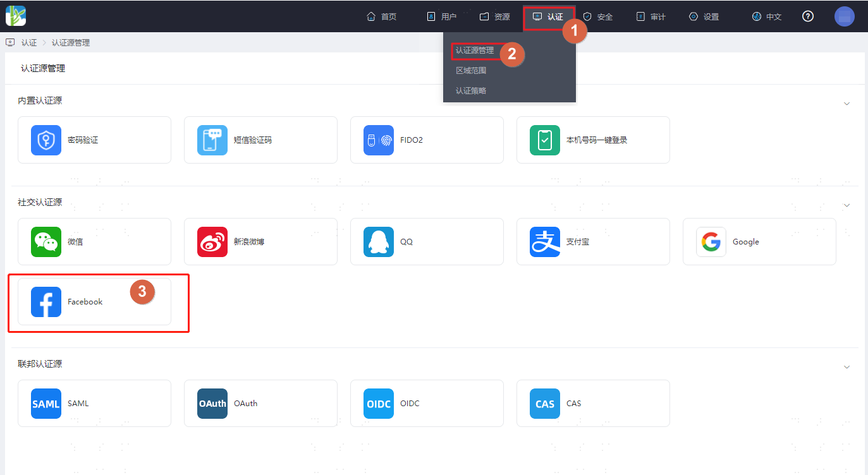
Task: Collapse the built-in sources (内置认证源) section
Action: [x=847, y=104]
